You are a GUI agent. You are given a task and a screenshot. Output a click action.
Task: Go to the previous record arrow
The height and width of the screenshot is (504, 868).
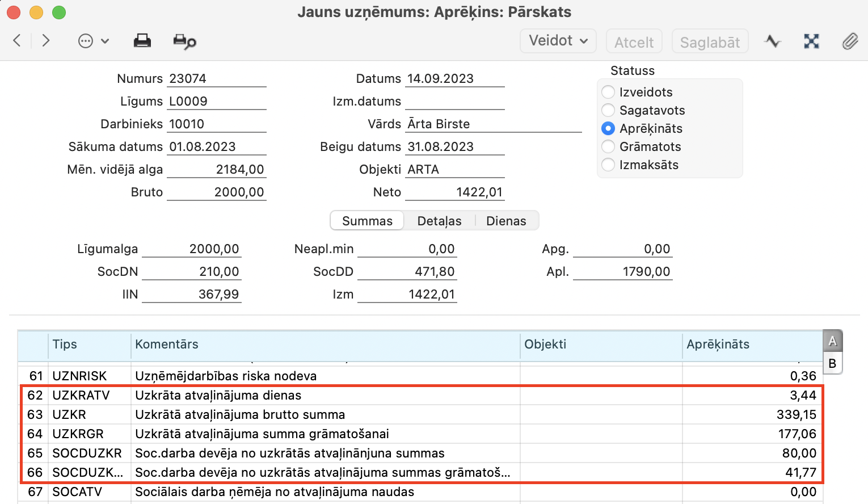(x=17, y=40)
